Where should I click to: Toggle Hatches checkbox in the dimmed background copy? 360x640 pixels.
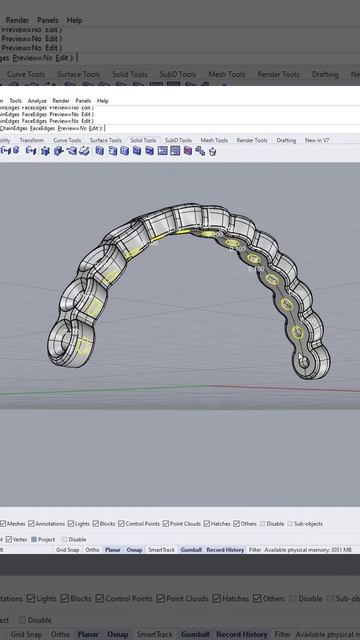pyautogui.click(x=216, y=599)
